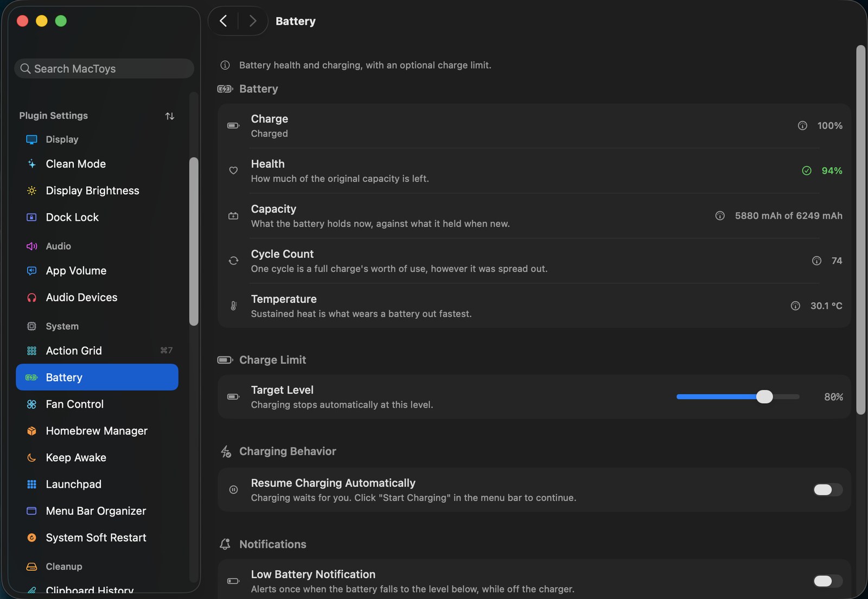
Task: Click the Action Grid icon
Action: click(x=31, y=351)
